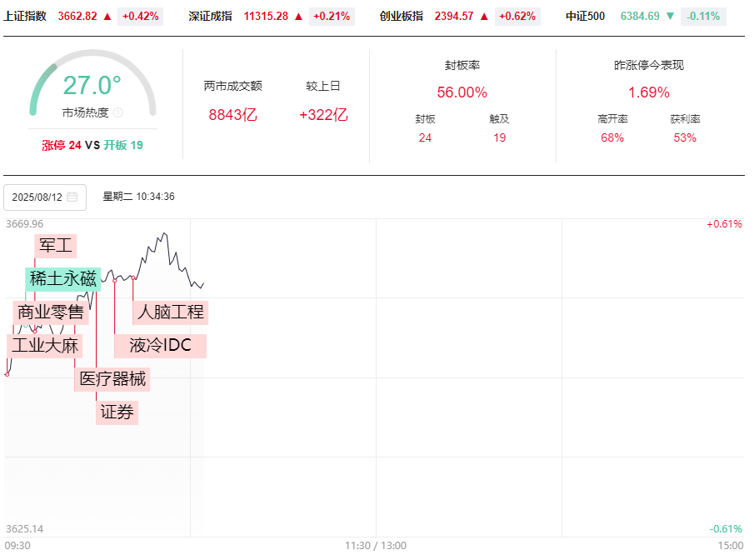
Task: Open the 证券 sector marker
Action: tap(117, 412)
